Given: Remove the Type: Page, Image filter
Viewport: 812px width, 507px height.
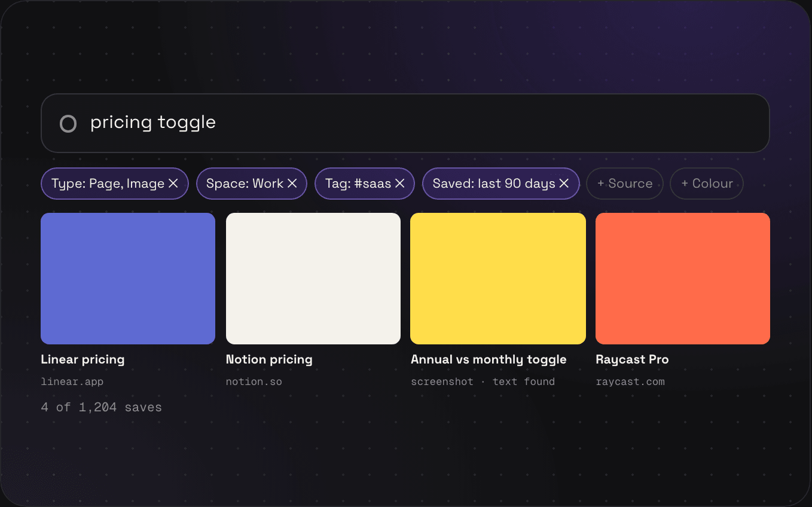Looking at the screenshot, I should click(173, 184).
